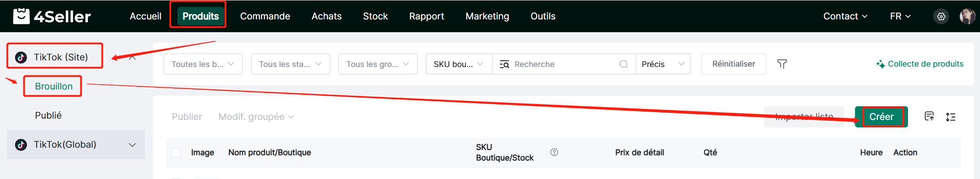Click the TikTok (Global) logo icon
Viewport: 980px width, 179px height.
pos(21,145)
